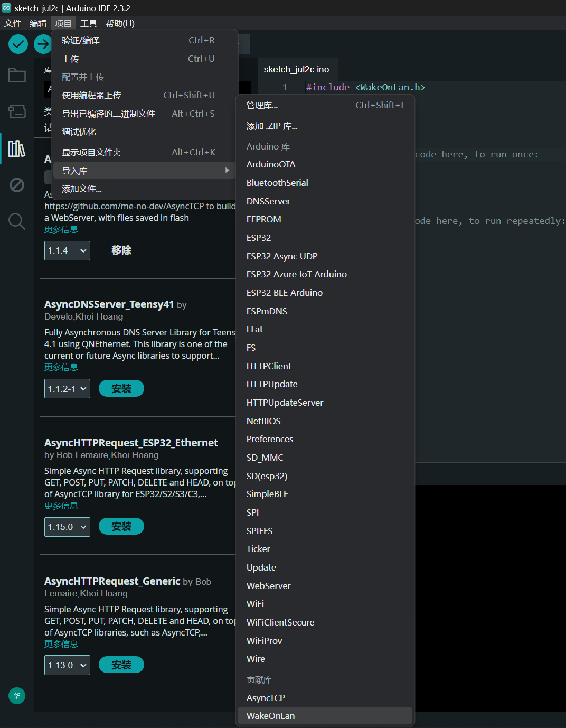Open the 编辑 menu
566x728 pixels.
(x=38, y=23)
